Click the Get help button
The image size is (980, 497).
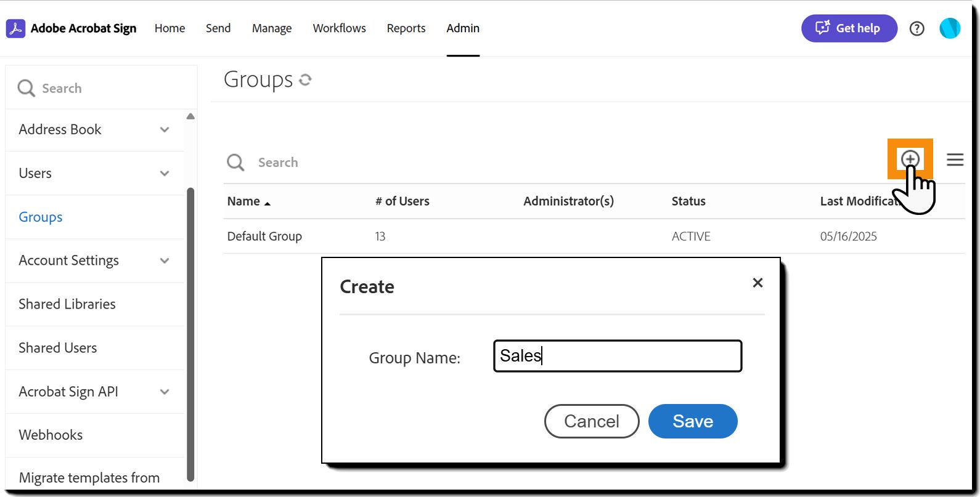[849, 28]
